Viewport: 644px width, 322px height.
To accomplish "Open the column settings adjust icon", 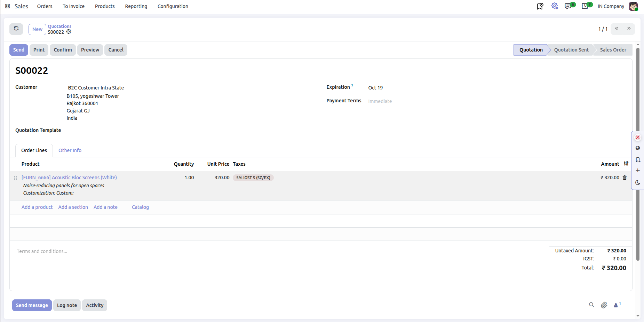I will click(x=626, y=164).
